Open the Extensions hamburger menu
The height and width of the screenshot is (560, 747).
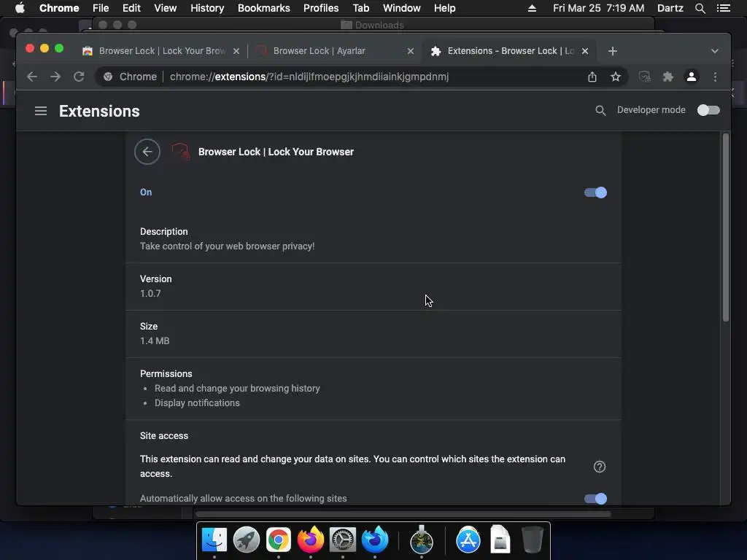41,111
